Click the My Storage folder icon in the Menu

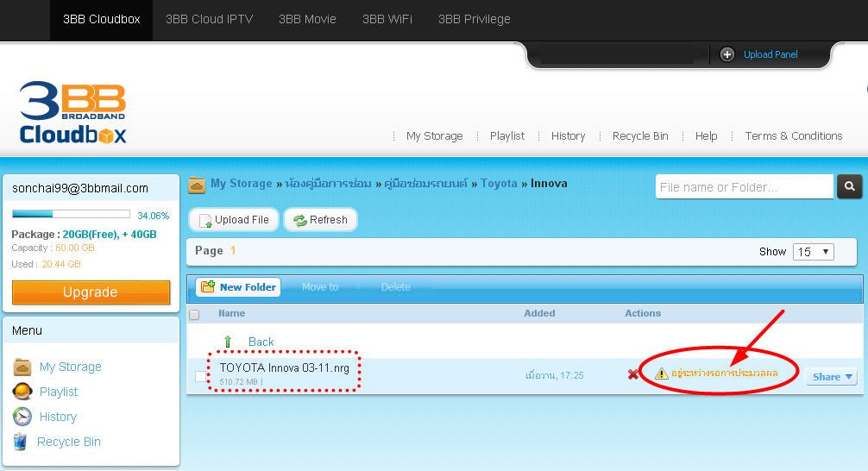tap(22, 367)
